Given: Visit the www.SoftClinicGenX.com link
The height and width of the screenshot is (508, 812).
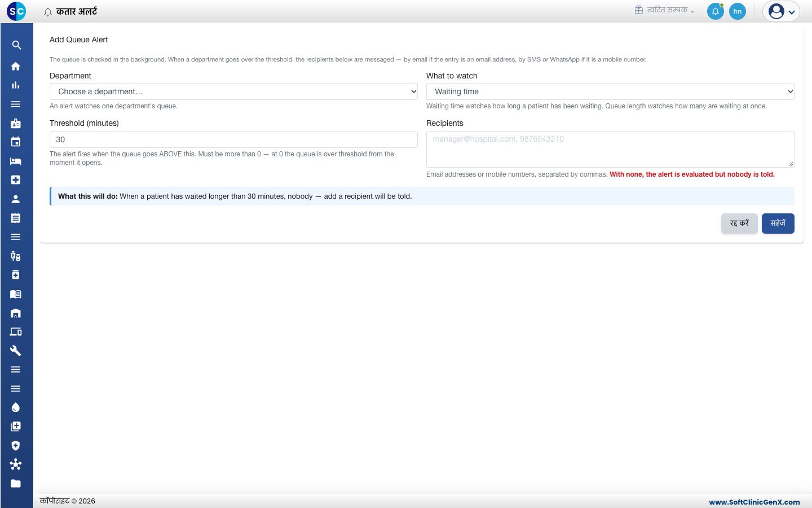Looking at the screenshot, I should pos(754,502).
